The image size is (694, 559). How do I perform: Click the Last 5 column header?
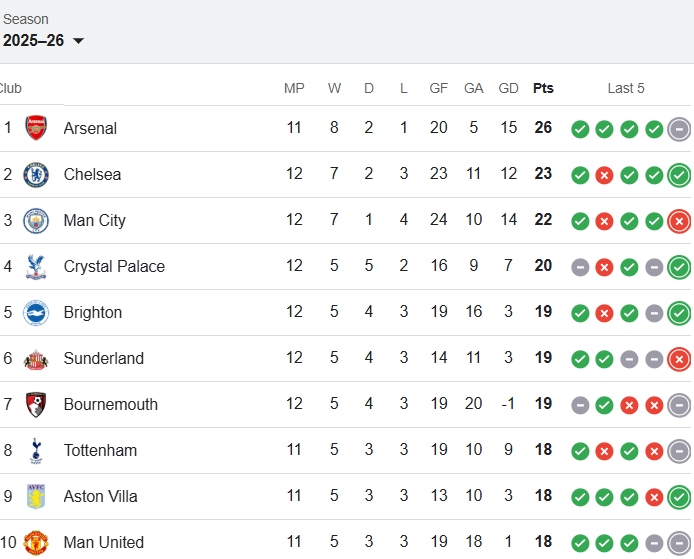[626, 88]
